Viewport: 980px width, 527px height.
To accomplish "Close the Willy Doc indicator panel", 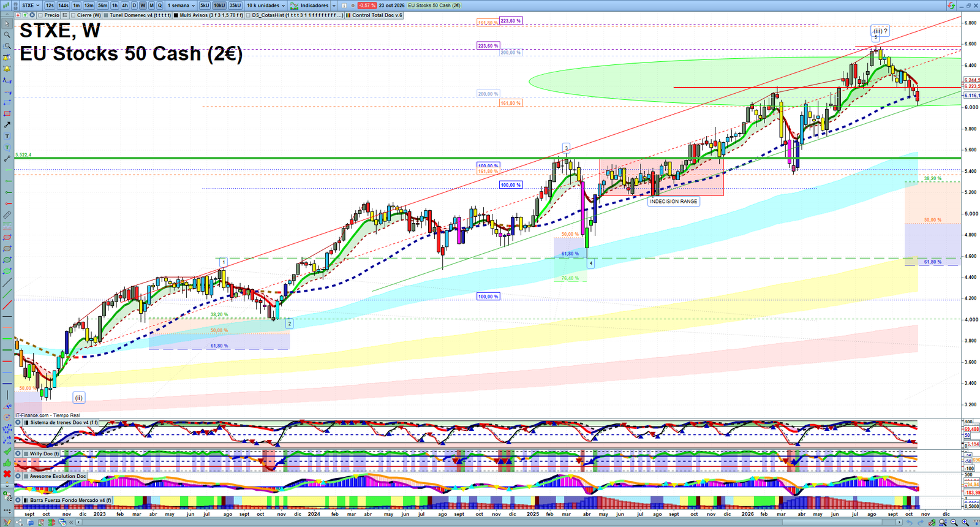I will click(18, 453).
